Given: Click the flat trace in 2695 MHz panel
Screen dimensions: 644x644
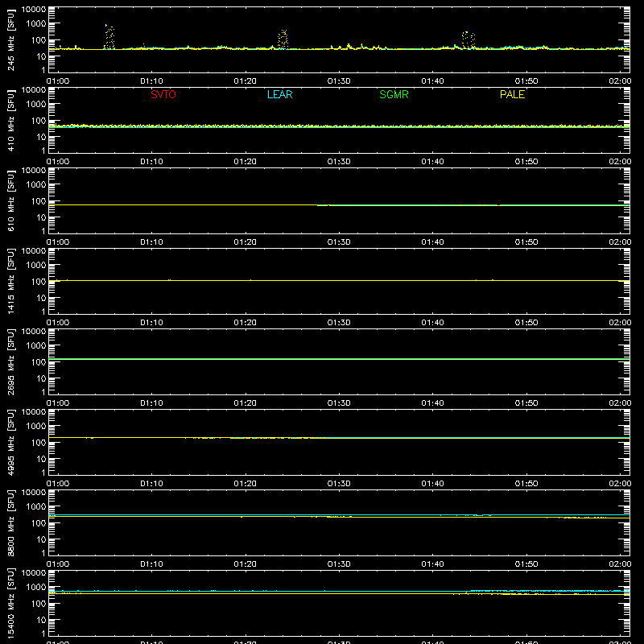Looking at the screenshot, I should [x=339, y=359].
